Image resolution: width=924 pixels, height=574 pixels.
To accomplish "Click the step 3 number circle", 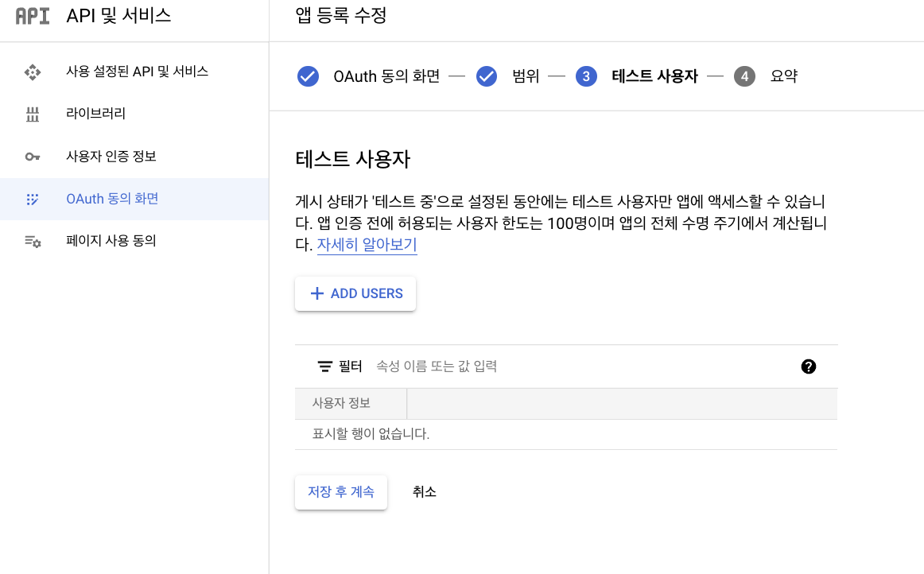I will (586, 76).
